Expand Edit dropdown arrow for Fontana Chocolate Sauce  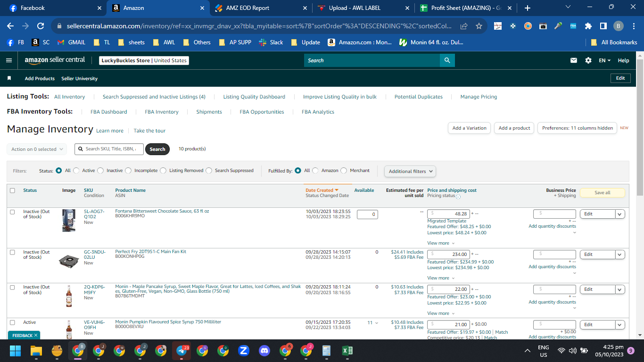pos(620,214)
